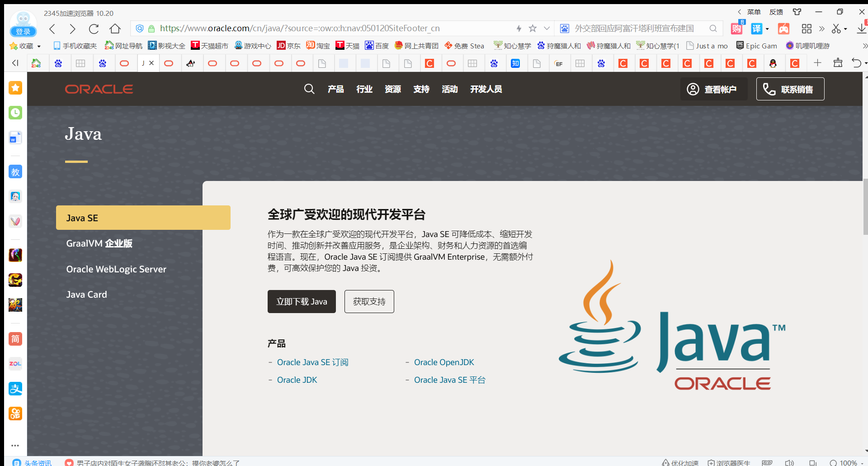
Task: Open the 菜单 menu
Action: pyautogui.click(x=754, y=12)
